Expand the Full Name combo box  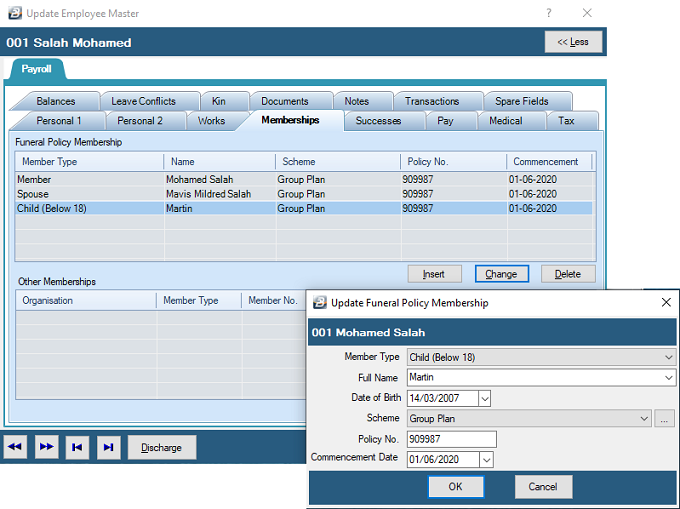668,378
